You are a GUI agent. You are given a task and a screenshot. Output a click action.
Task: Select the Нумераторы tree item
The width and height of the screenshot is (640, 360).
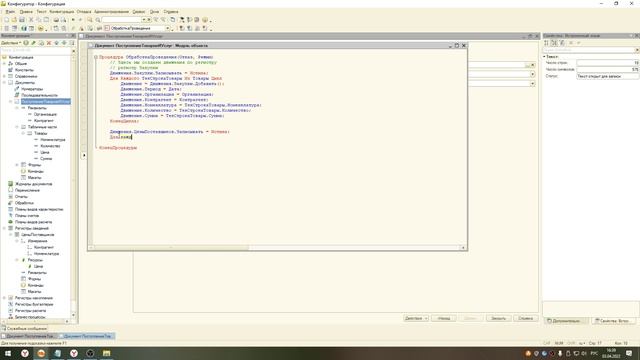(32, 89)
